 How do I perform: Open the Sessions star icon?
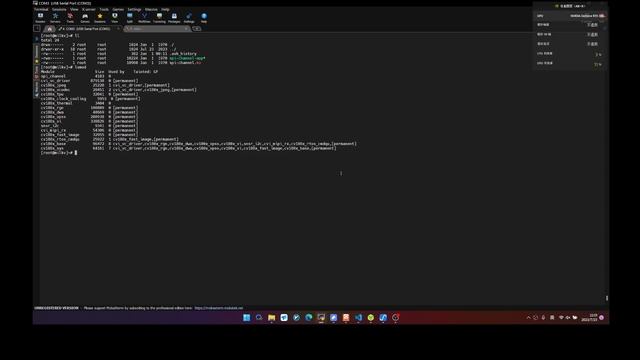click(x=100, y=18)
